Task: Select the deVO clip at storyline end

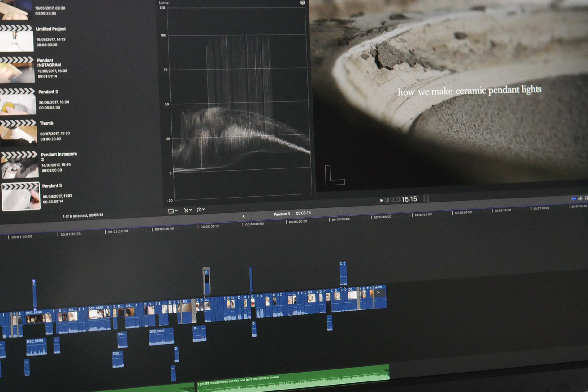Action: coord(380,297)
